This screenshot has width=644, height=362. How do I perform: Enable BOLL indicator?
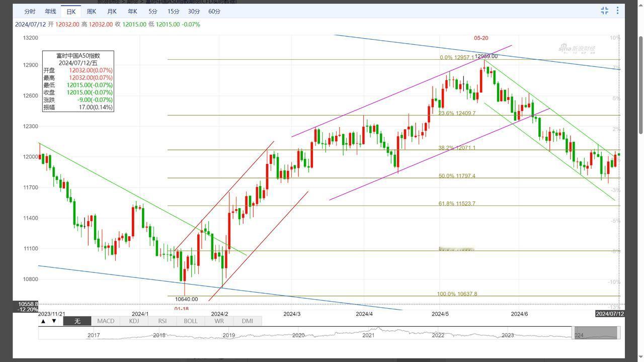(x=191, y=321)
